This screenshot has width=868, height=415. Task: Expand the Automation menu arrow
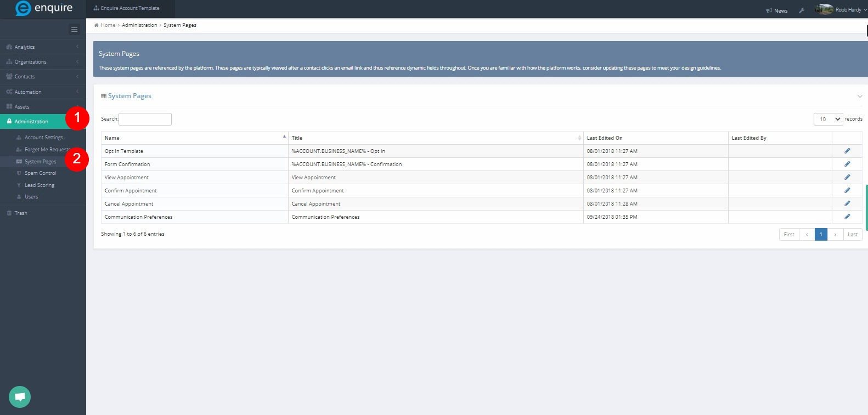(77, 92)
